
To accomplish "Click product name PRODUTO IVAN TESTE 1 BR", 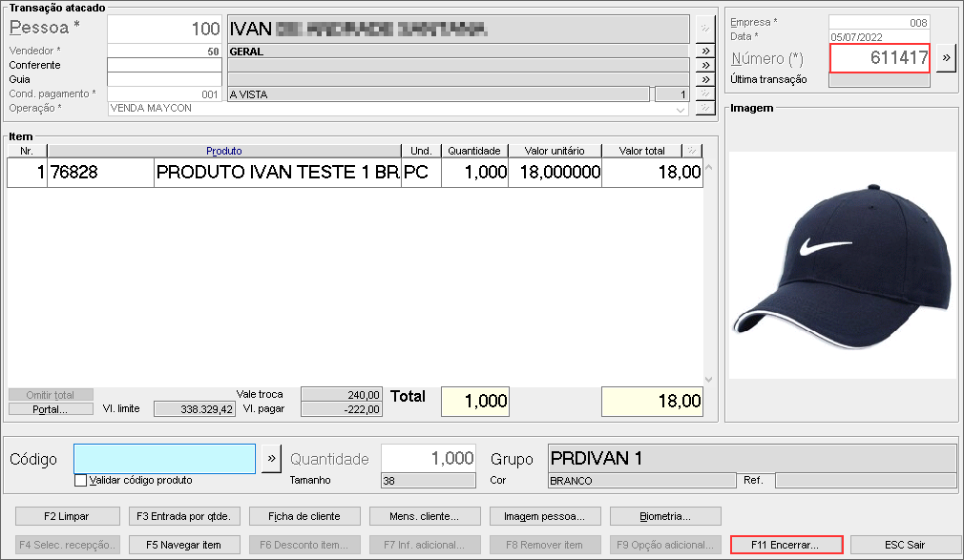I will pos(278,172).
